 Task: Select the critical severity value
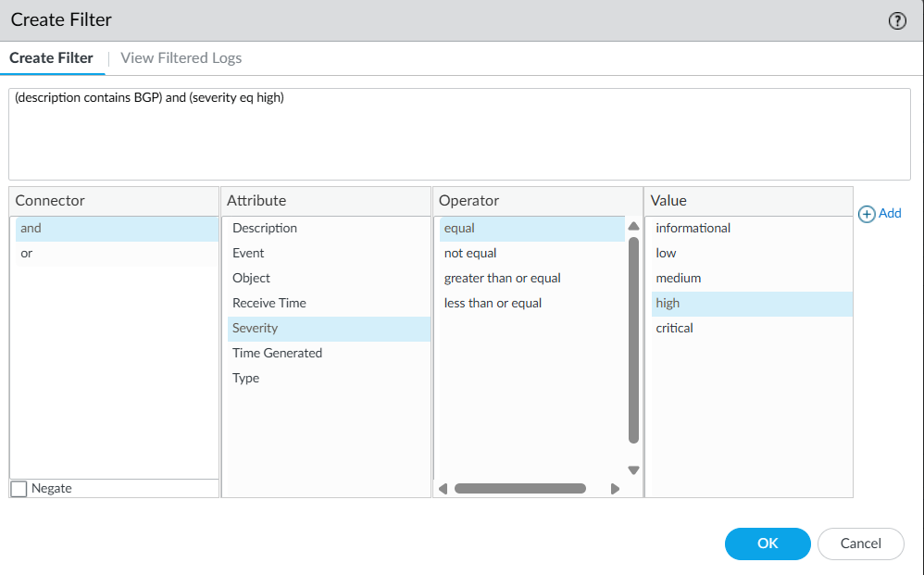[674, 328]
